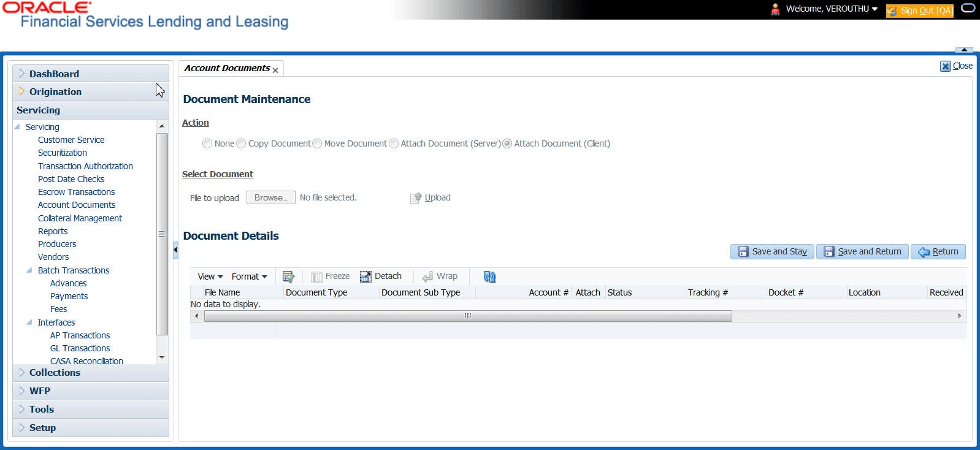
Task: Open GL Transactions under Interfaces
Action: point(80,348)
